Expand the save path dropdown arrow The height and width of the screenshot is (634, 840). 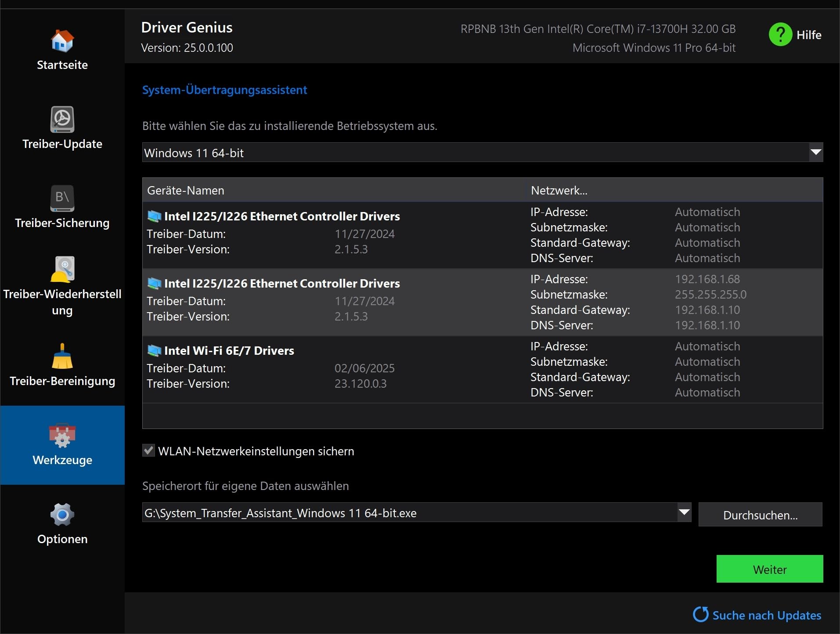(x=684, y=512)
